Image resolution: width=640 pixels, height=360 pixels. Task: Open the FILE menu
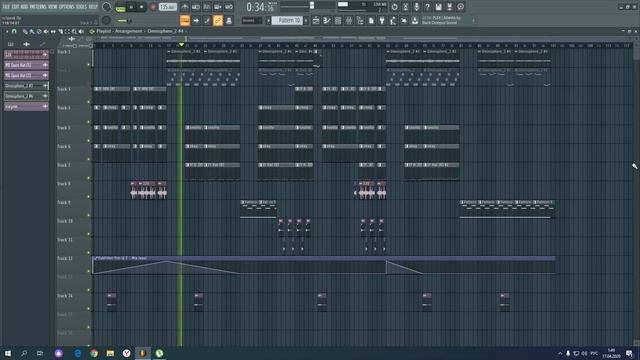tap(6, 7)
